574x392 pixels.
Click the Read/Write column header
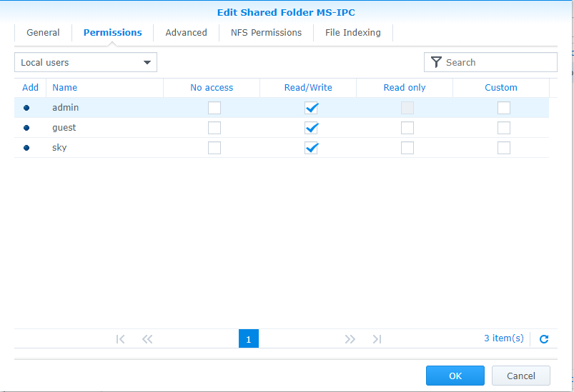pyautogui.click(x=308, y=88)
